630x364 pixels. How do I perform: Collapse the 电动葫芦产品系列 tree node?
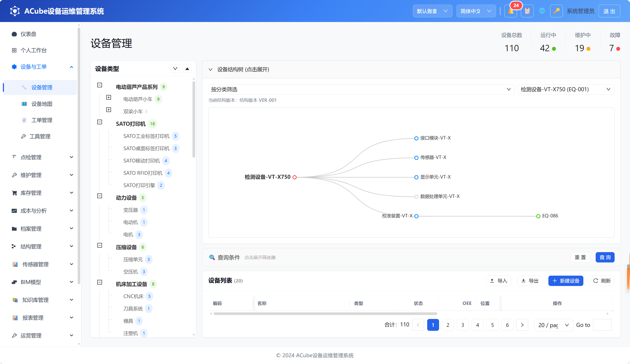click(99, 85)
